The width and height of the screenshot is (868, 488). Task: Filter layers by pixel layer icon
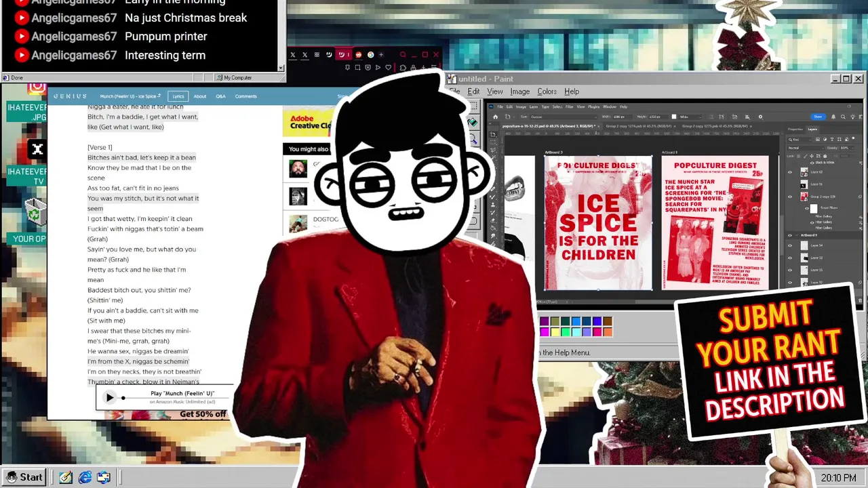point(818,140)
